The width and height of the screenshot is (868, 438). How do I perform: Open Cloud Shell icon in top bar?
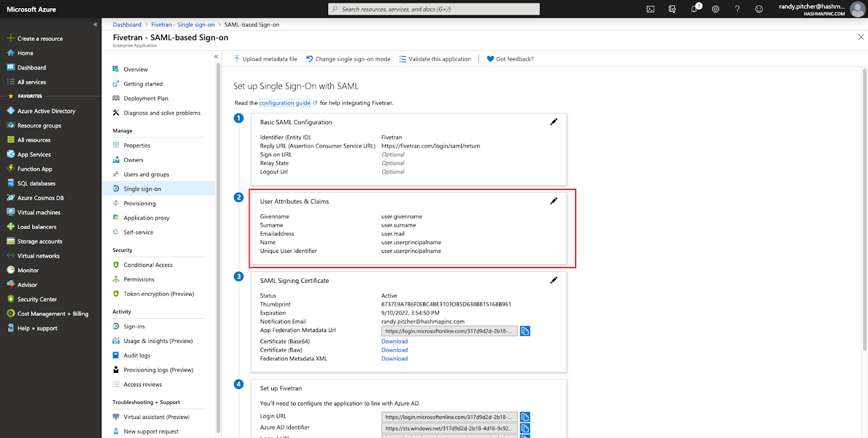(650, 9)
